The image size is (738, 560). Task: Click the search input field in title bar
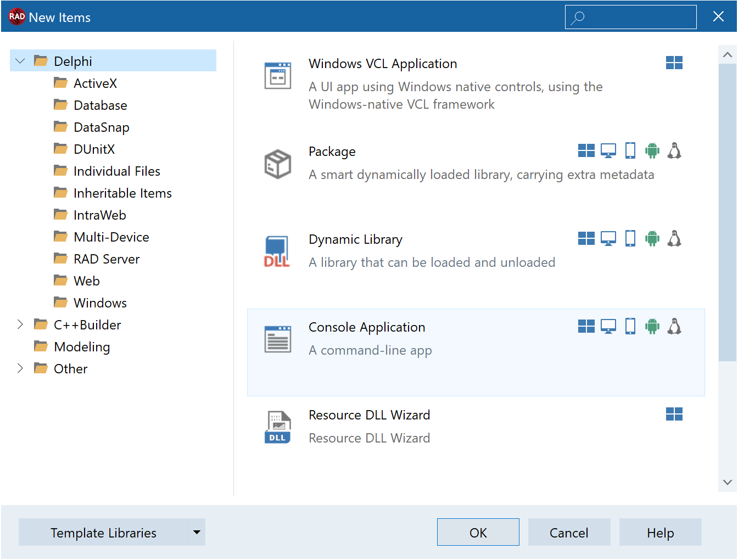click(x=631, y=17)
